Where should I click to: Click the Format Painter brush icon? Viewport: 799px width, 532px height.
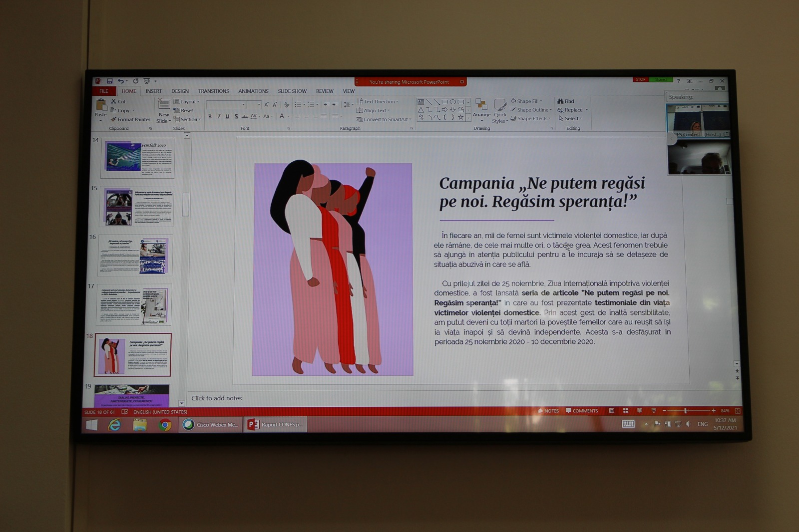(x=113, y=120)
